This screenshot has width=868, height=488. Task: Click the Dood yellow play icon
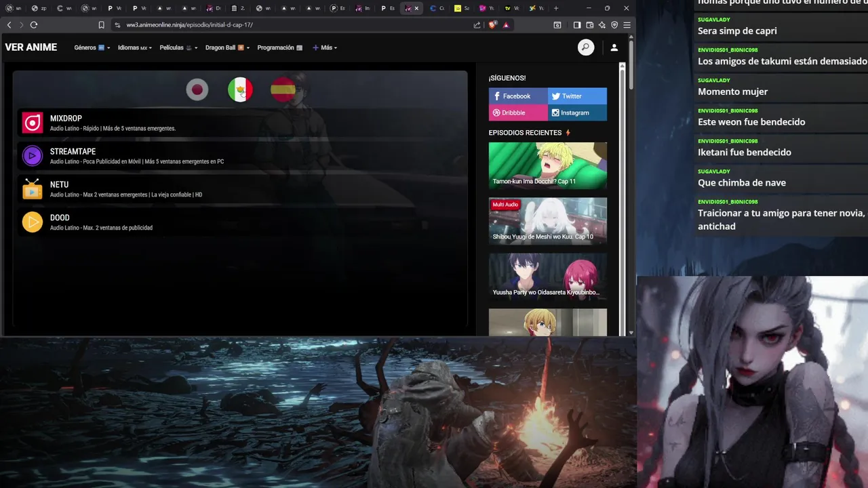click(x=32, y=222)
